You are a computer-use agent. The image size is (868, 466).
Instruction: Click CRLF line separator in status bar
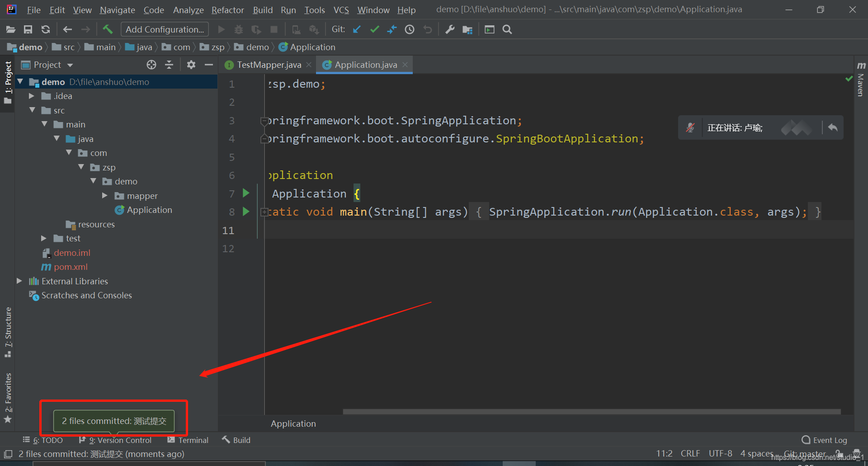click(690, 453)
